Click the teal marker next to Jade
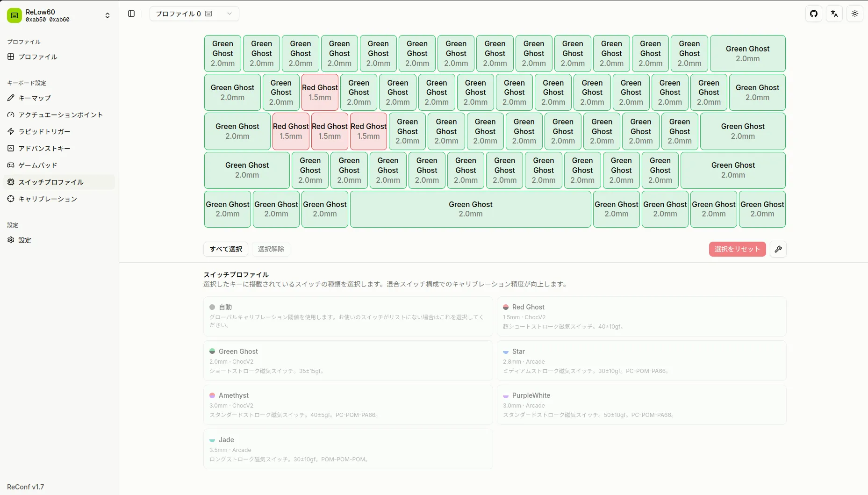Image resolution: width=868 pixels, height=495 pixels. click(212, 440)
